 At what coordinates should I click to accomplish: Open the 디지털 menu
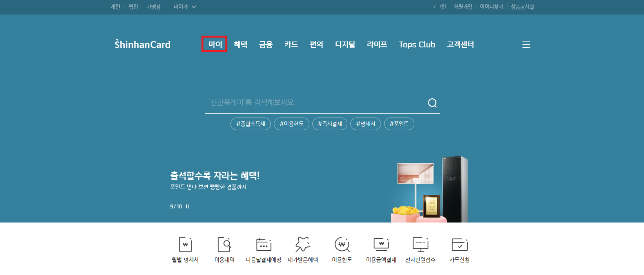coord(345,44)
